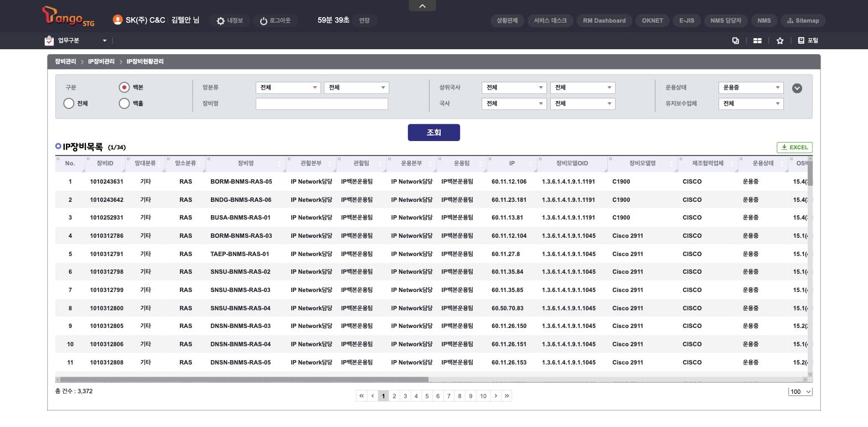The image size is (868, 427).
Task: Select the 전체 radio button
Action: (x=69, y=103)
